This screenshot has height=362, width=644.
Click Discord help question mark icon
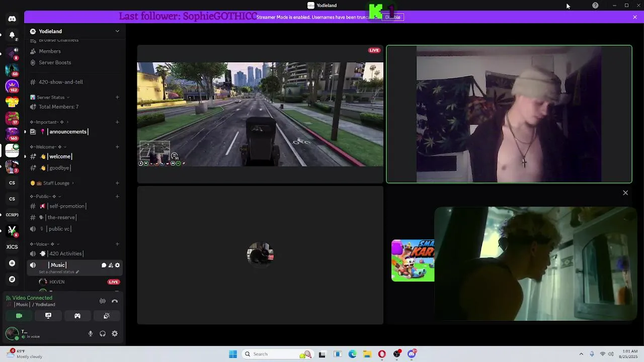click(595, 6)
